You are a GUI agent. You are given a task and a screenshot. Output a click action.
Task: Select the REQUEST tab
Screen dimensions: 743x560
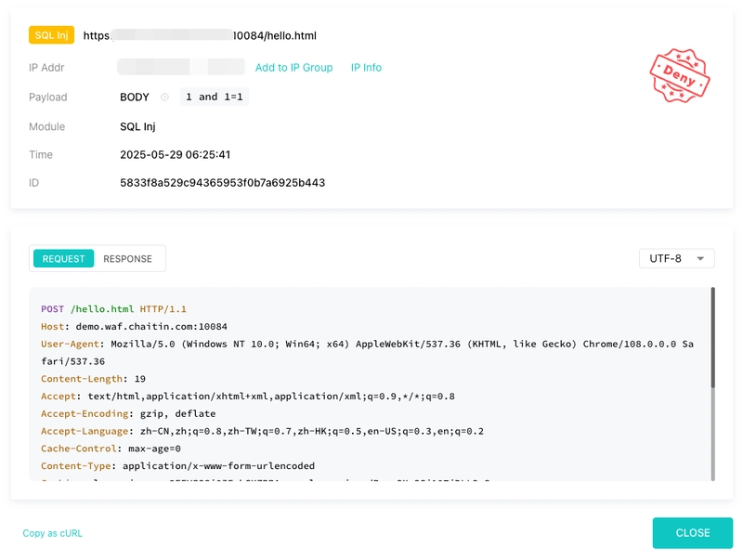pyautogui.click(x=63, y=259)
